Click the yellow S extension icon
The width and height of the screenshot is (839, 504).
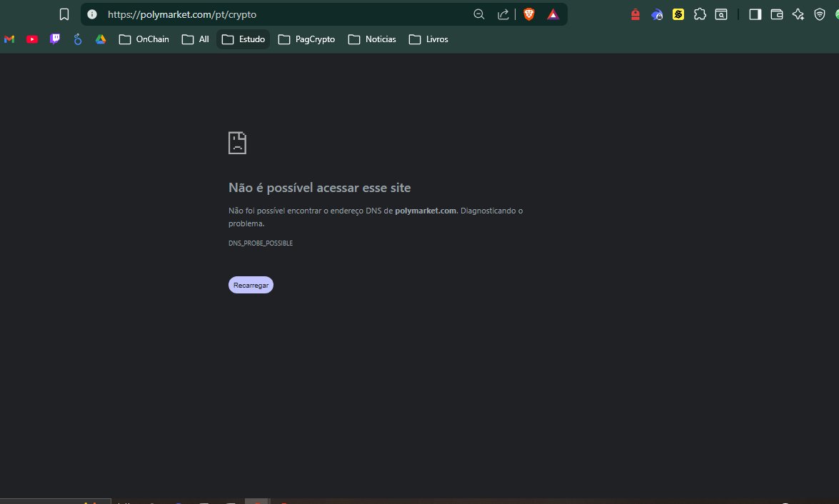(678, 14)
